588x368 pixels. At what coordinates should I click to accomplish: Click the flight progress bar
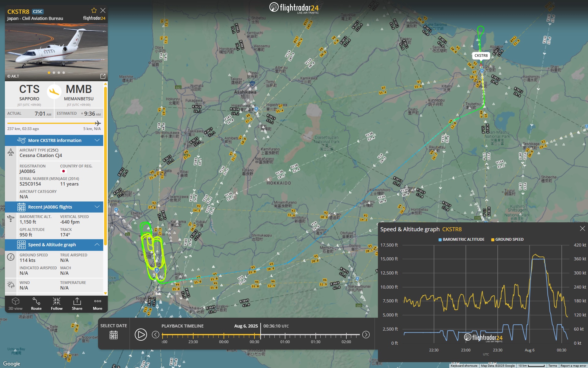[x=54, y=123]
